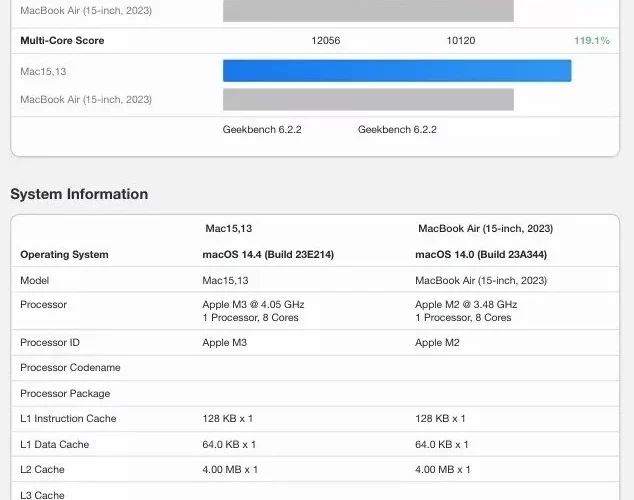Click the L2 Cache label
634x500 pixels.
coord(42,469)
